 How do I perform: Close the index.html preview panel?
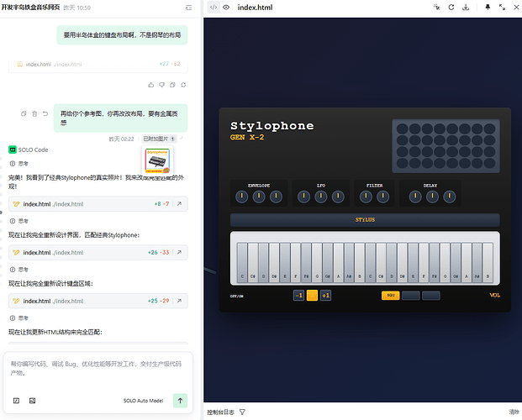tap(516, 7)
